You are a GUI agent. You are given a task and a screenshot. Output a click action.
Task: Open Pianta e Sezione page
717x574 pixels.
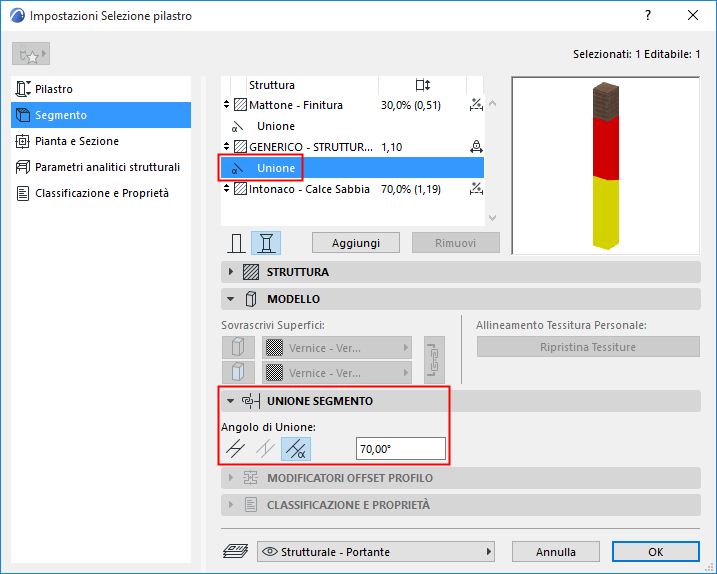(101, 141)
